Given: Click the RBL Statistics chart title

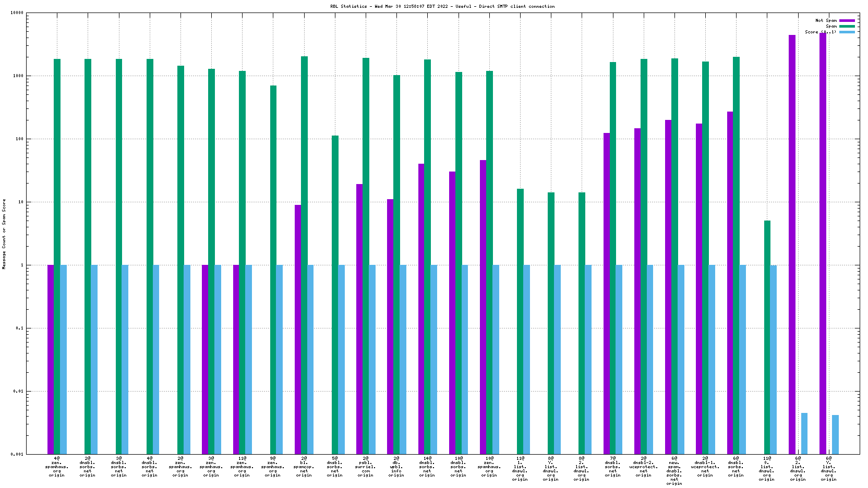Looking at the screenshot, I should click(442, 7).
